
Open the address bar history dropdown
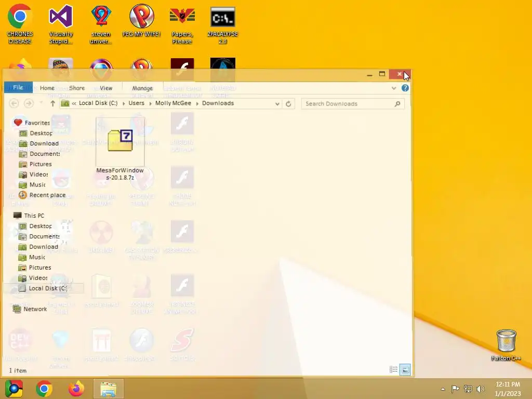coord(277,104)
